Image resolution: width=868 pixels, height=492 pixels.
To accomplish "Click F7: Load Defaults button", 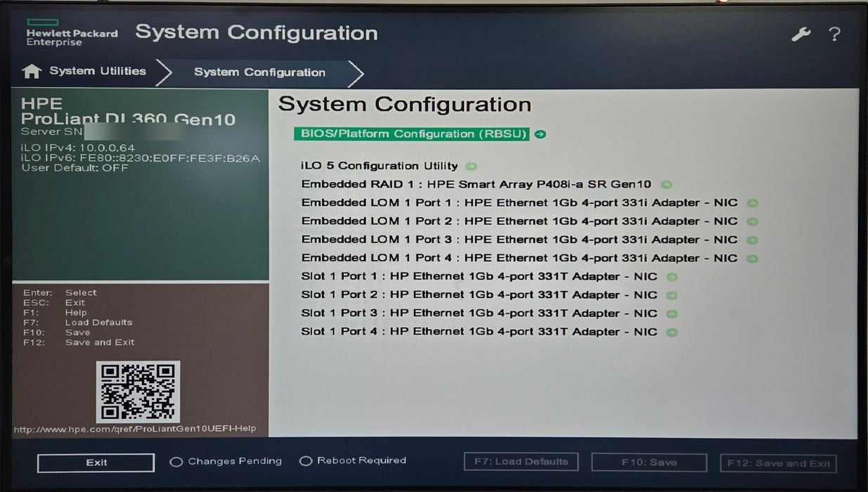I will point(521,462).
